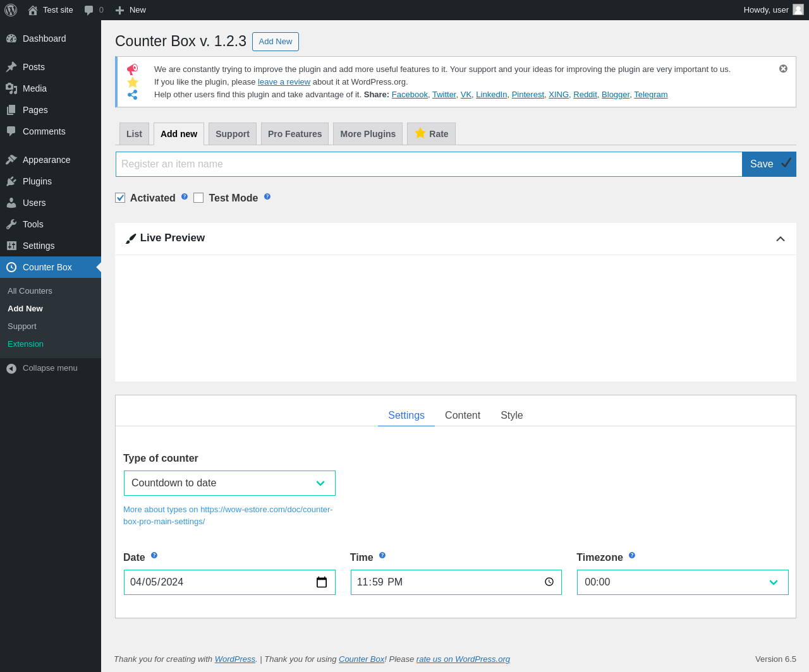Open Appearance menu
Screen dimensions: 809x672
point(51,160)
